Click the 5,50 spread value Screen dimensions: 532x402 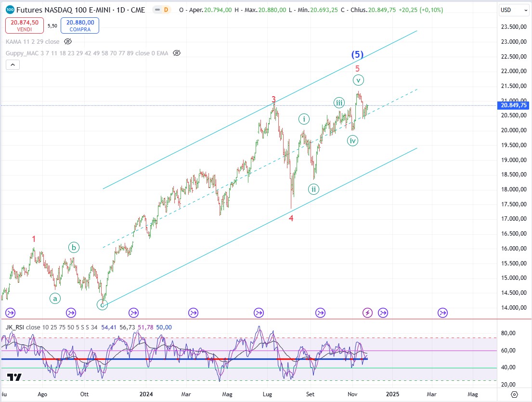tap(52, 26)
